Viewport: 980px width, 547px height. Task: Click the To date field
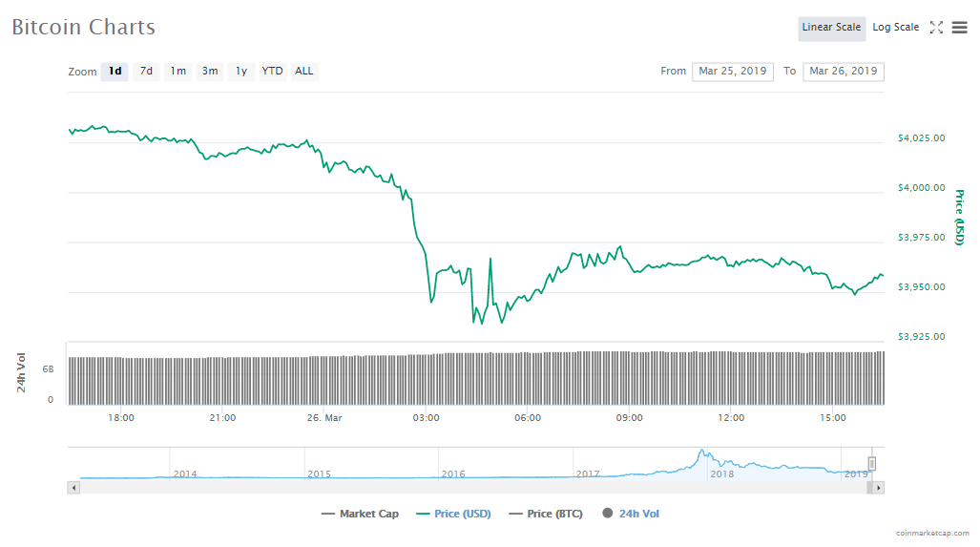pos(843,72)
